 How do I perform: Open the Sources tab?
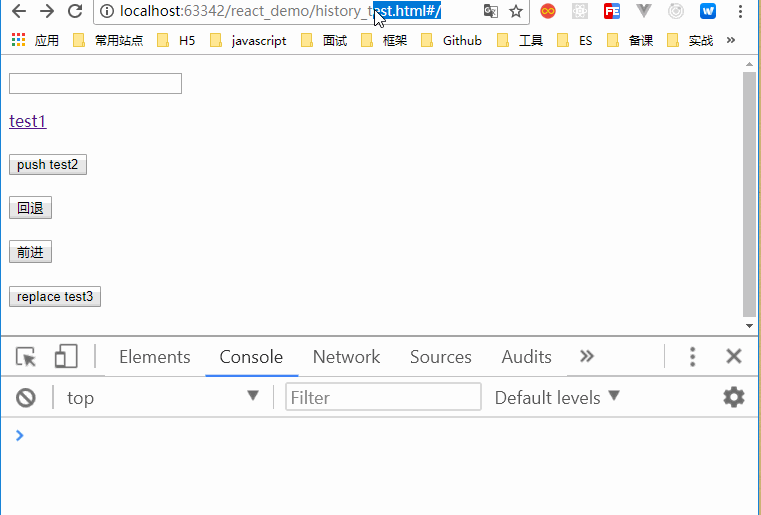coord(440,357)
